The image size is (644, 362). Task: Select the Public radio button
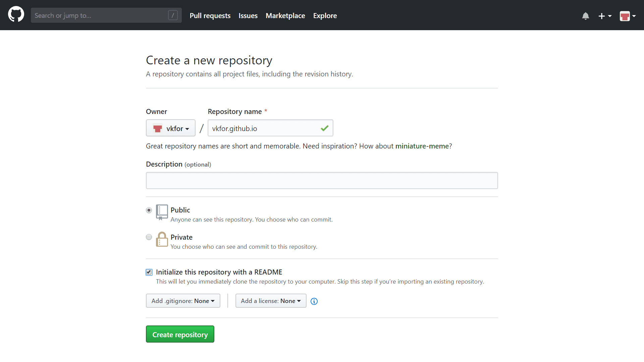149,210
